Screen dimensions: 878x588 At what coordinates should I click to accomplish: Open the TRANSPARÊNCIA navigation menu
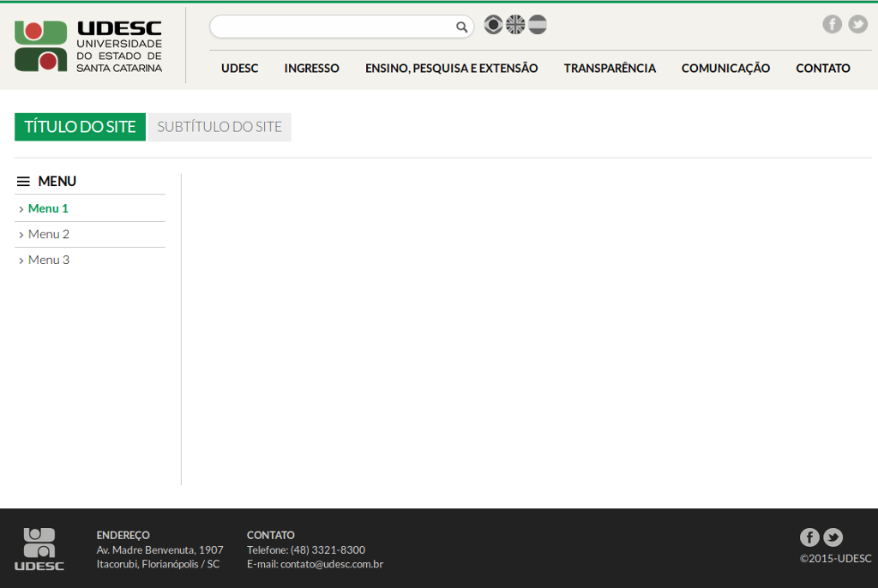610,69
